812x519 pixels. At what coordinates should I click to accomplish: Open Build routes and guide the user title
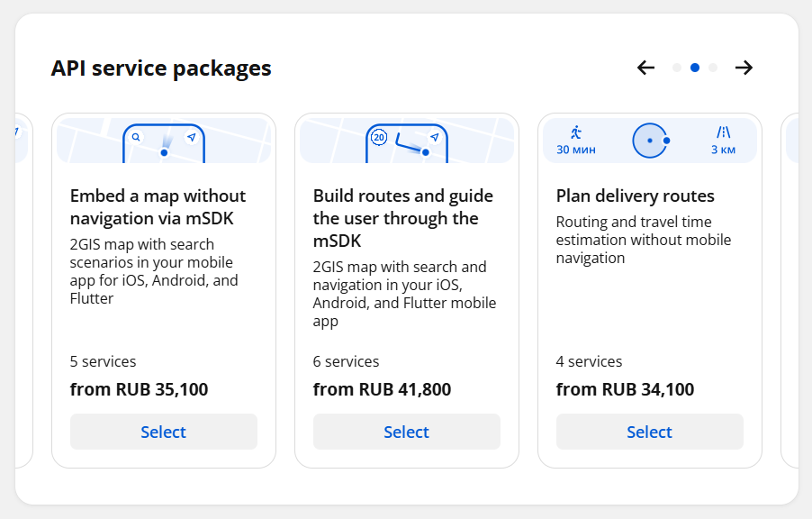(403, 218)
